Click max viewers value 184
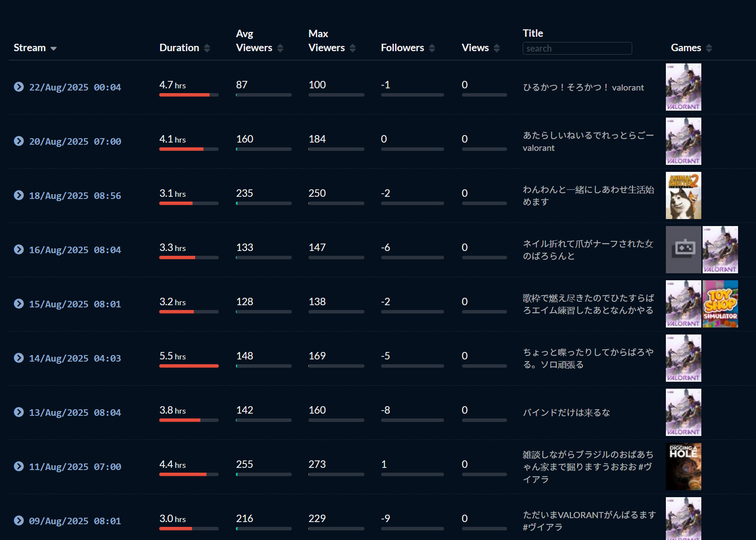 317,139
